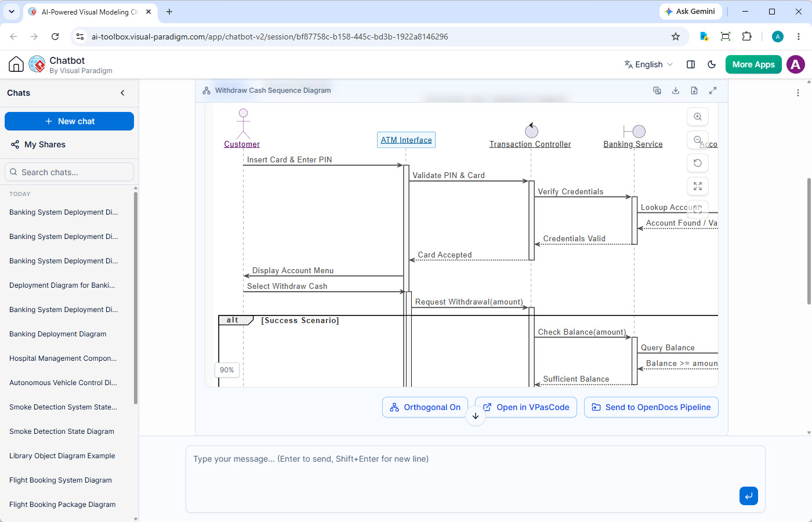Image resolution: width=812 pixels, height=522 pixels.
Task: Open chat options three-dot menu
Action: click(798, 93)
